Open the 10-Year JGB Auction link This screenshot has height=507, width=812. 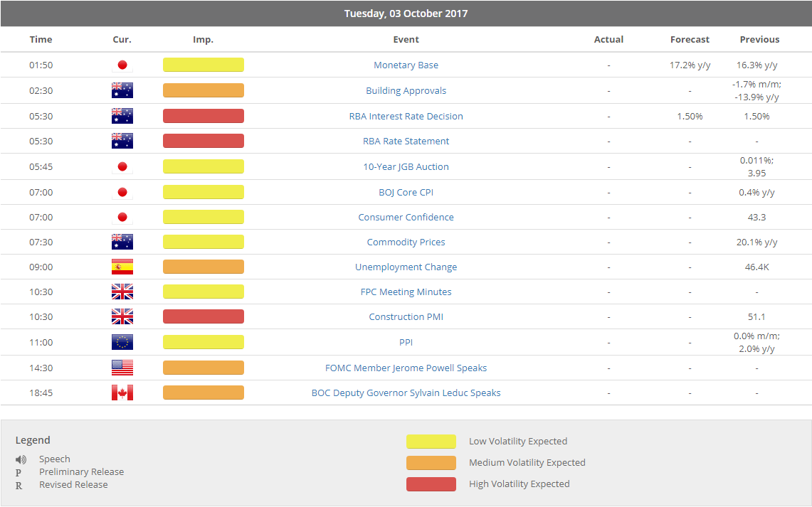tap(406, 167)
